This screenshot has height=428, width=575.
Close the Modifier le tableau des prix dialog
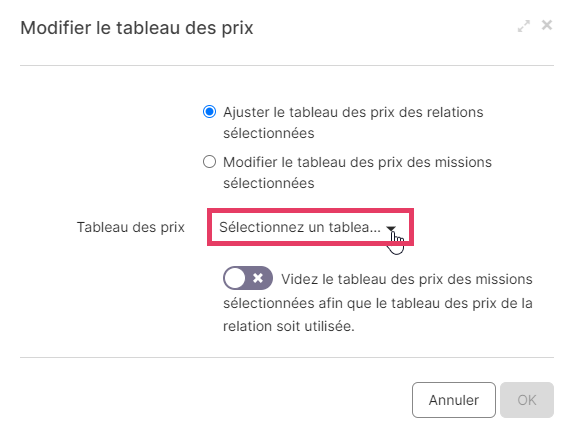(x=547, y=25)
